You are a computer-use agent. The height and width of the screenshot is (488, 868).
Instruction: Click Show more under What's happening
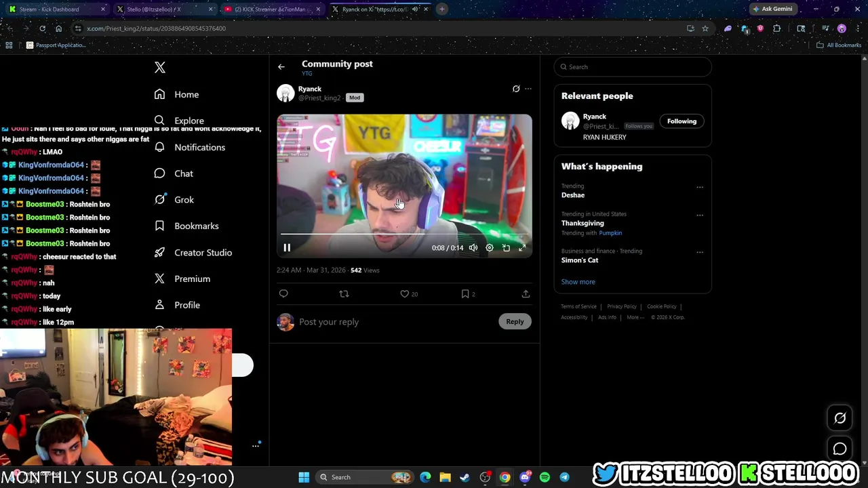[x=578, y=282]
